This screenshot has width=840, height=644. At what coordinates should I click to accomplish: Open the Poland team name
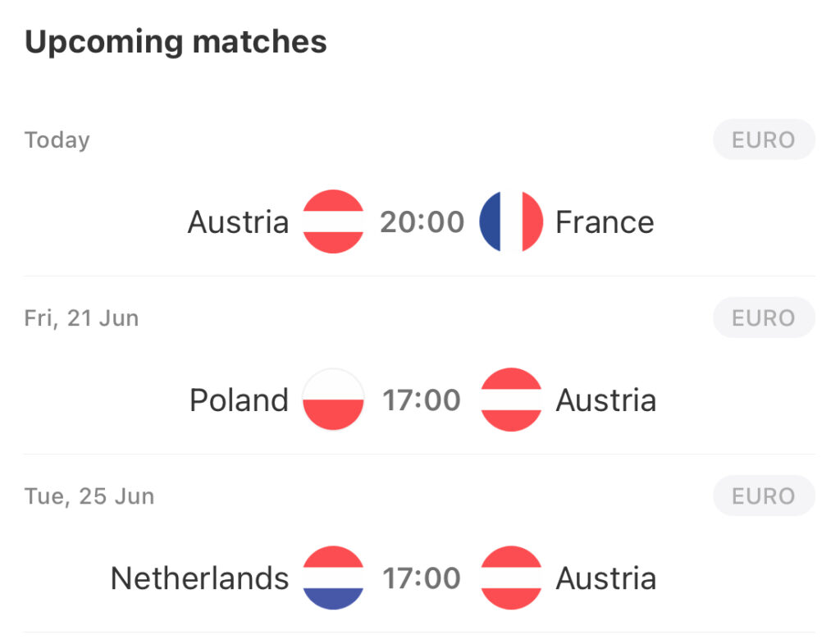[239, 400]
